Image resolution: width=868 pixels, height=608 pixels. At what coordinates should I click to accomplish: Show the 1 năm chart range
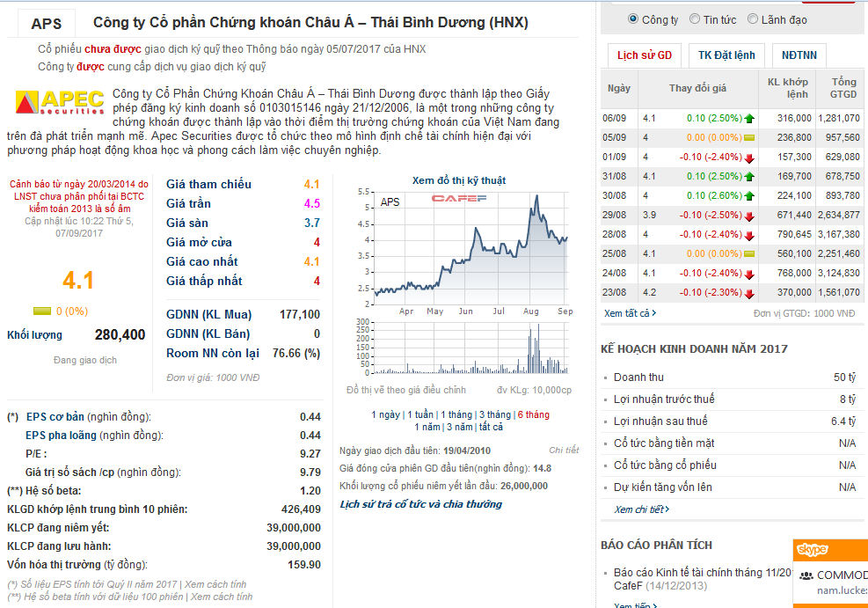(x=427, y=427)
